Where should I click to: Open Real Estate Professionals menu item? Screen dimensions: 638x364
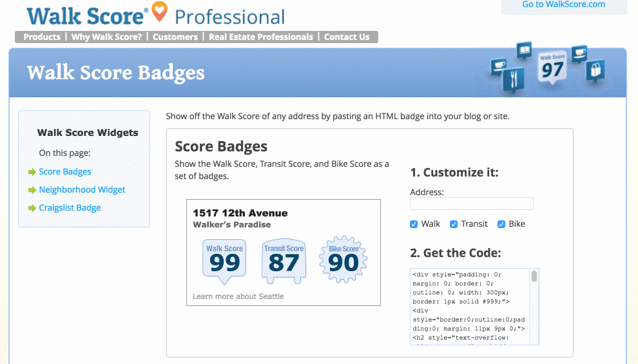click(261, 37)
